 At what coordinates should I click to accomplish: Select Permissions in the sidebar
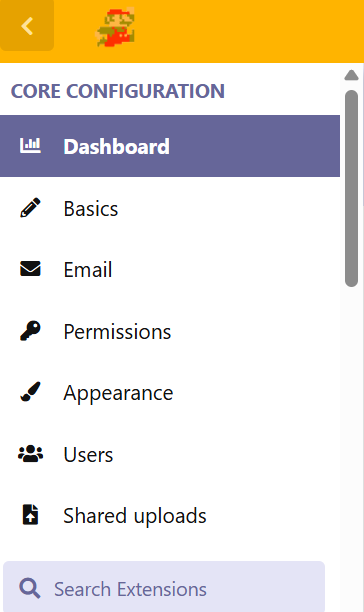[x=170, y=331]
